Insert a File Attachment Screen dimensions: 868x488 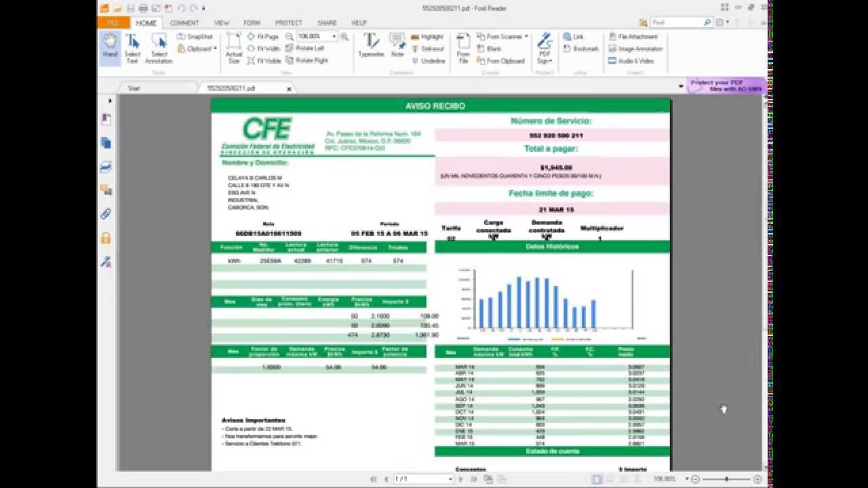(633, 37)
